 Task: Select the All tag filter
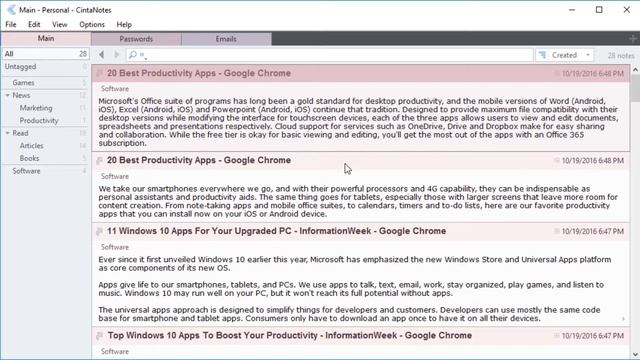(45, 54)
